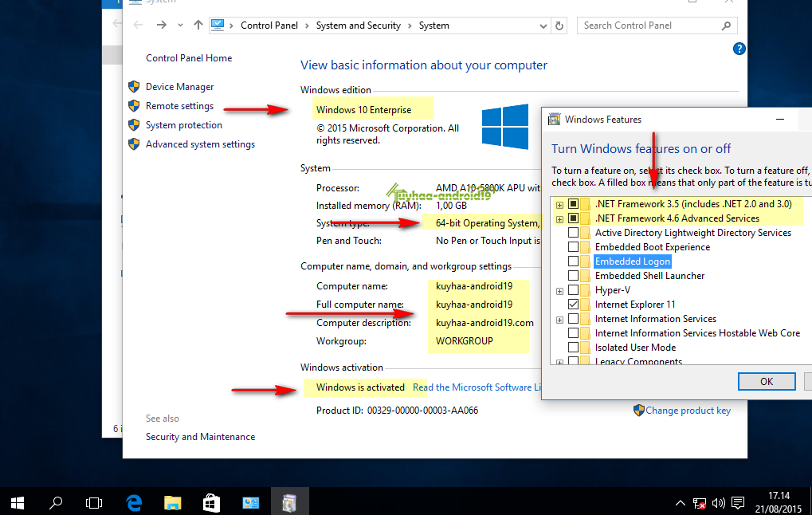Click the Windows 10 logo
Screen dimensions: 812x515
coord(505,127)
